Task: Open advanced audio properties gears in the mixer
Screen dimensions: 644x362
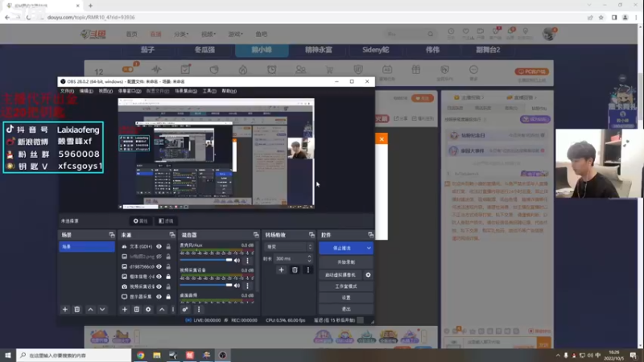Action: tap(185, 310)
